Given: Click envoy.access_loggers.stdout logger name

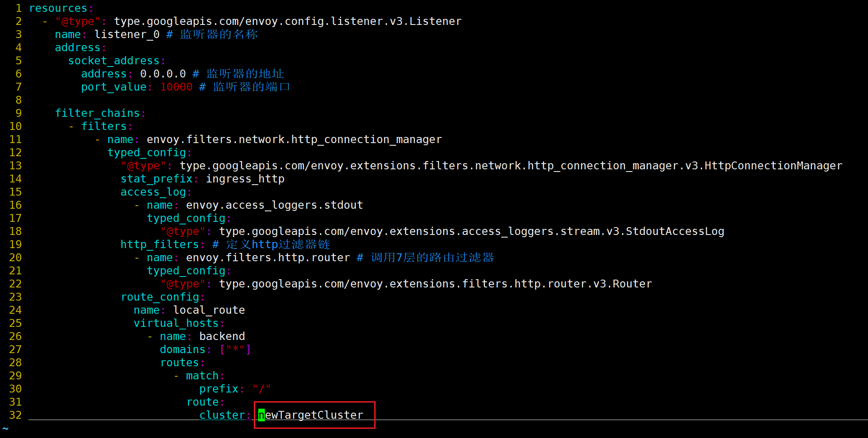Looking at the screenshot, I should pos(274,205).
